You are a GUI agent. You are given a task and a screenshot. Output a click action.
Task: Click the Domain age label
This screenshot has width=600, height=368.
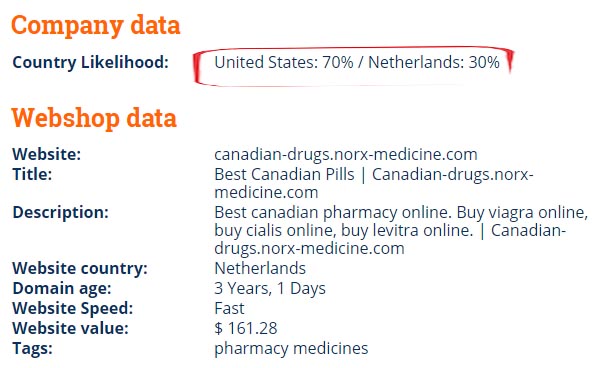coord(62,288)
